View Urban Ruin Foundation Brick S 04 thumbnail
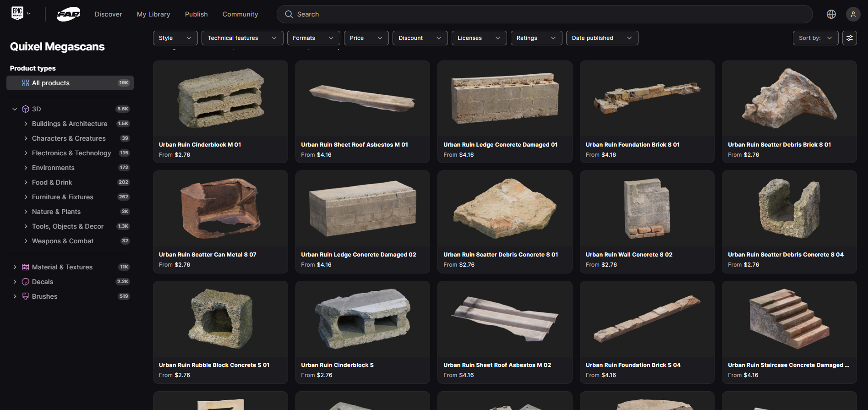Viewport: 868px width, 410px height. coord(647,319)
